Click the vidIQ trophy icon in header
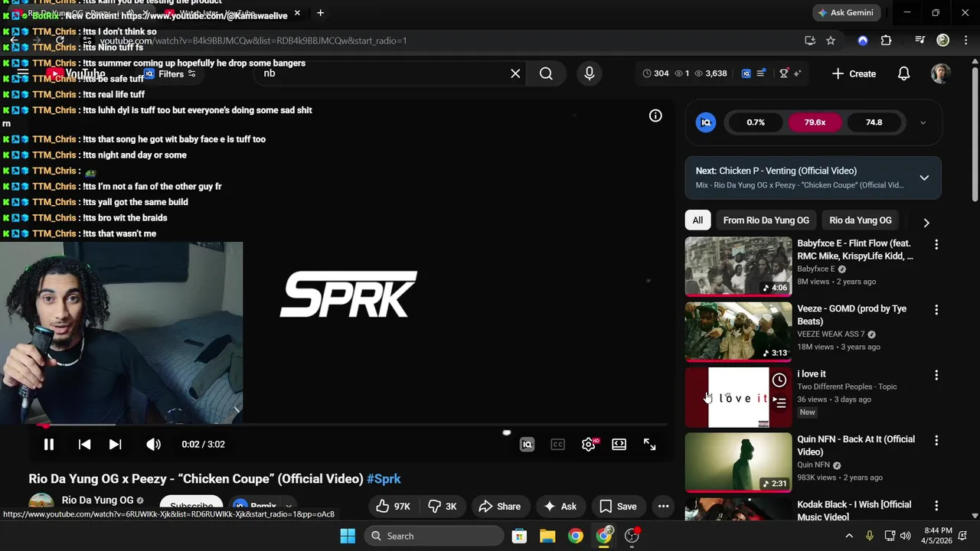The height and width of the screenshot is (551, 980). coord(783,73)
